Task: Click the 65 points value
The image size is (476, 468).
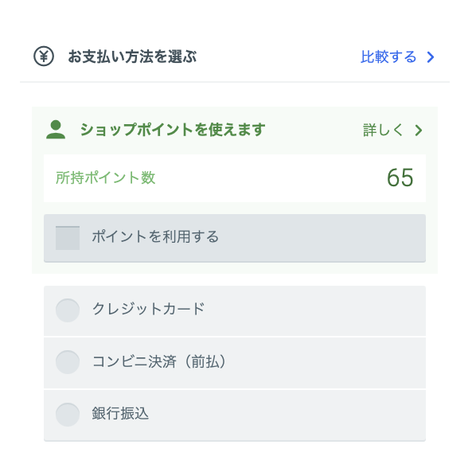Action: 400,177
